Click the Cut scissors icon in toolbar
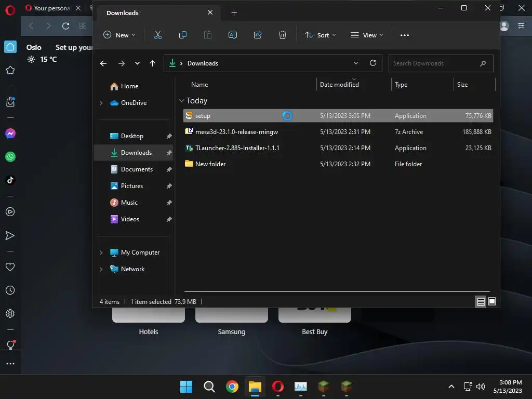Viewport: 532px width, 399px height. point(158,35)
